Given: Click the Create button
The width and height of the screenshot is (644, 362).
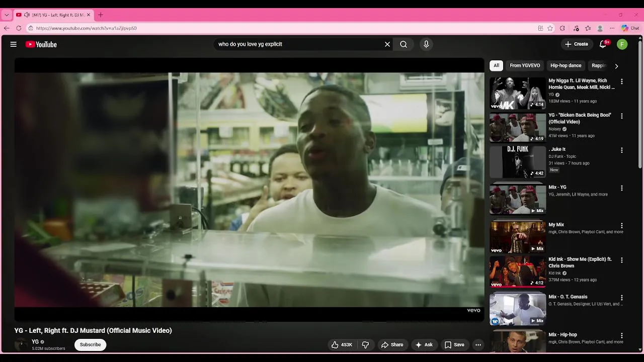Looking at the screenshot, I should (x=577, y=44).
